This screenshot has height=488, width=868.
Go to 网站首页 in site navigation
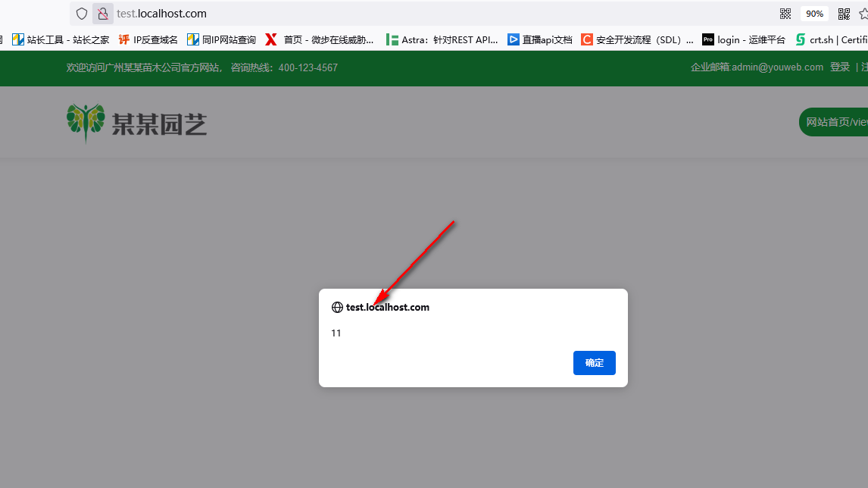(833, 122)
